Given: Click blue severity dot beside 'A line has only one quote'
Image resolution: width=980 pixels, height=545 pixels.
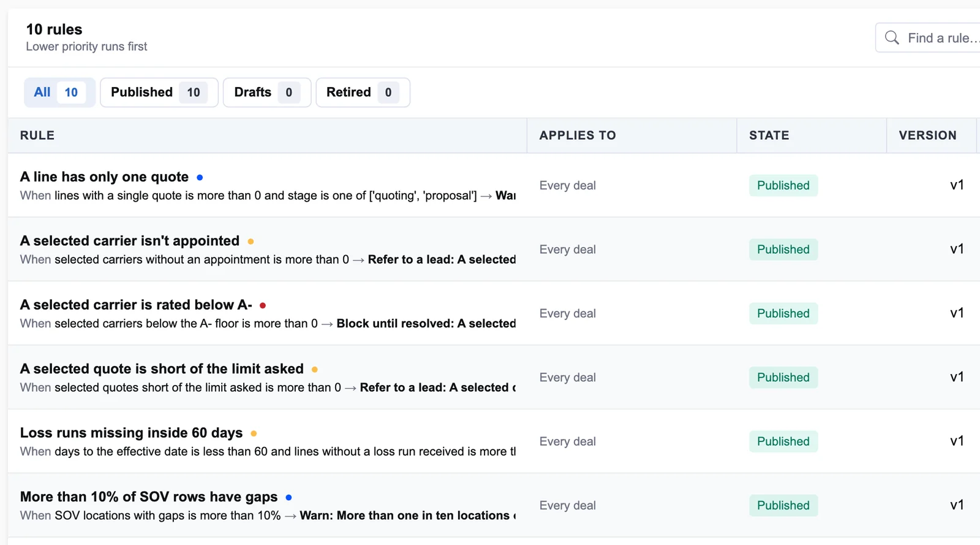Looking at the screenshot, I should tap(200, 178).
